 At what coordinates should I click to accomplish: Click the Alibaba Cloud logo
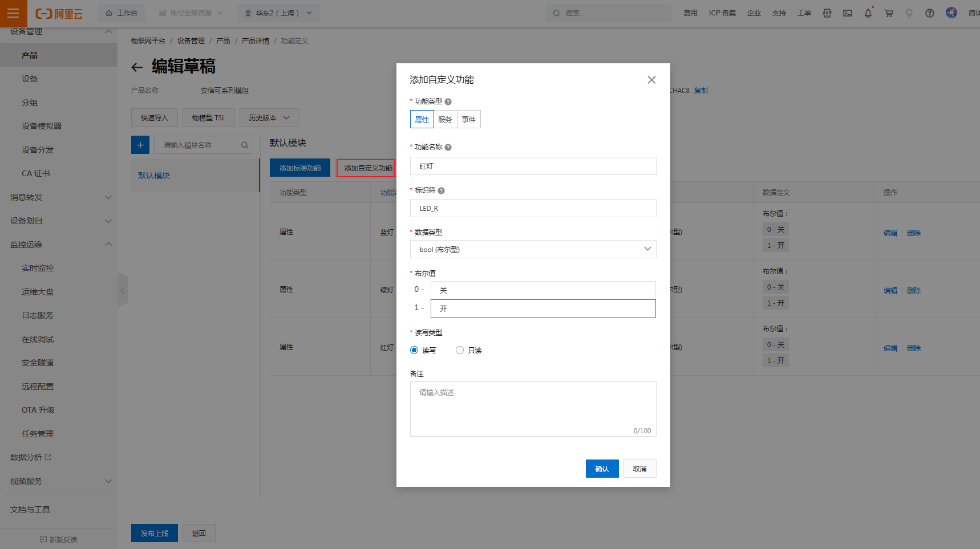coord(59,14)
